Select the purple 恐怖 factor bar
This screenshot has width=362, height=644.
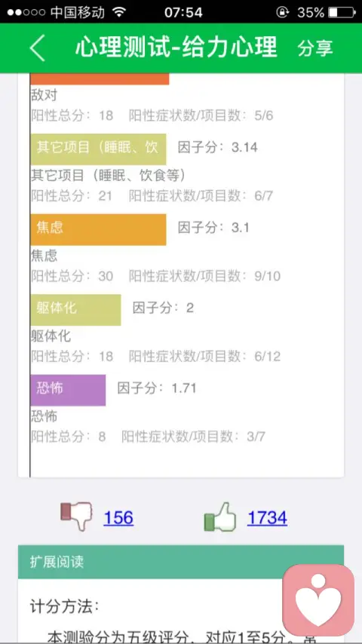click(68, 390)
